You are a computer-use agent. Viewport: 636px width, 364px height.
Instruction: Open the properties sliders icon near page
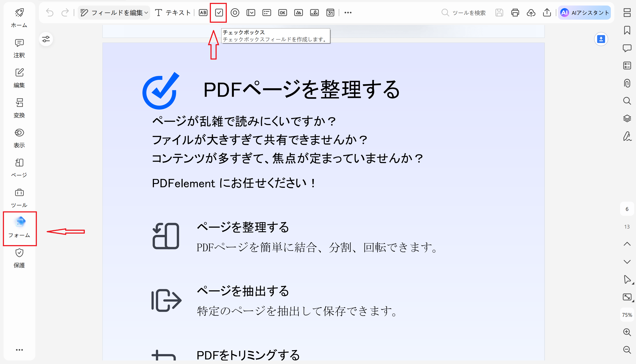(46, 39)
